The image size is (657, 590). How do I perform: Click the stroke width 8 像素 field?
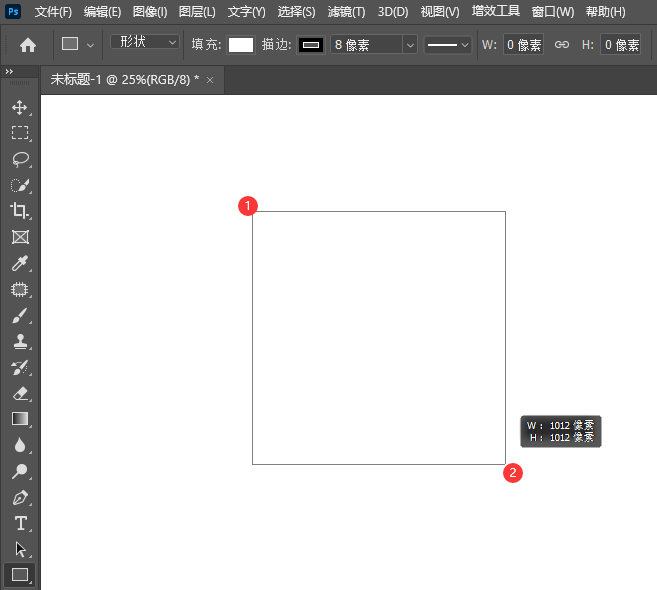(x=367, y=44)
